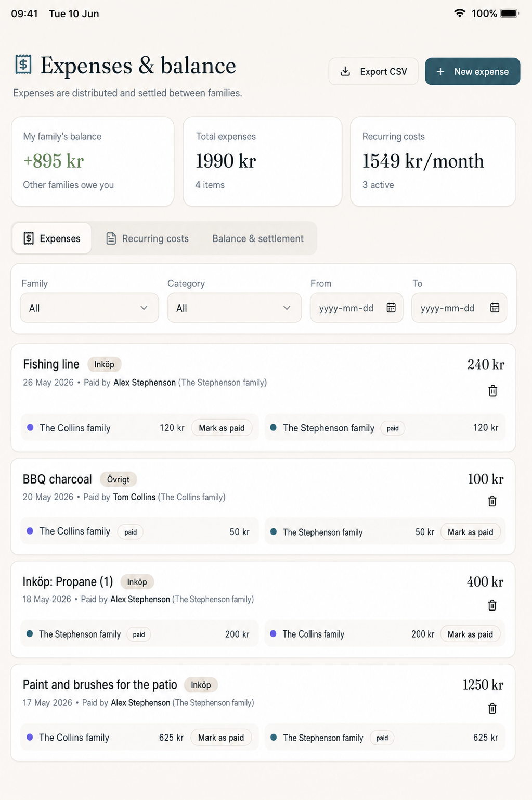Click the 1549 kr/month value
The height and width of the screenshot is (800, 532).
point(423,161)
